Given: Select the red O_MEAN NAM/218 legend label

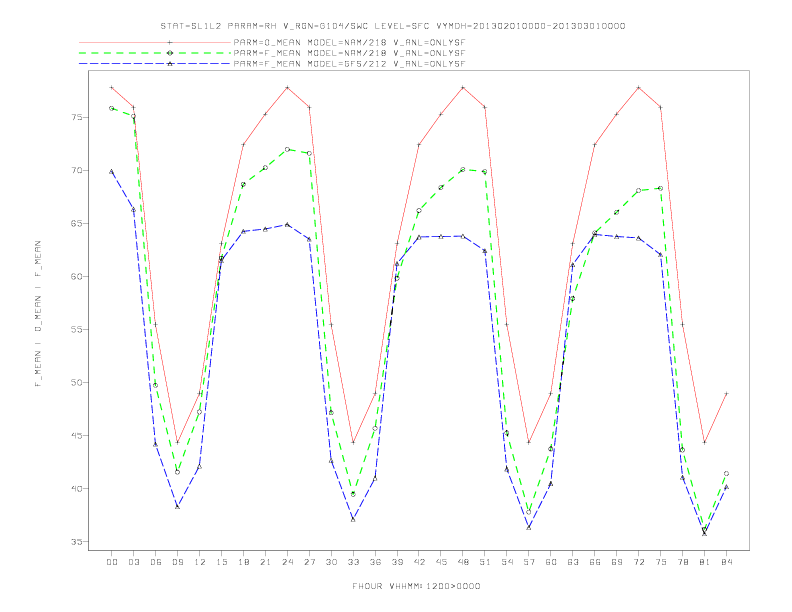Looking at the screenshot, I should 349,43.
